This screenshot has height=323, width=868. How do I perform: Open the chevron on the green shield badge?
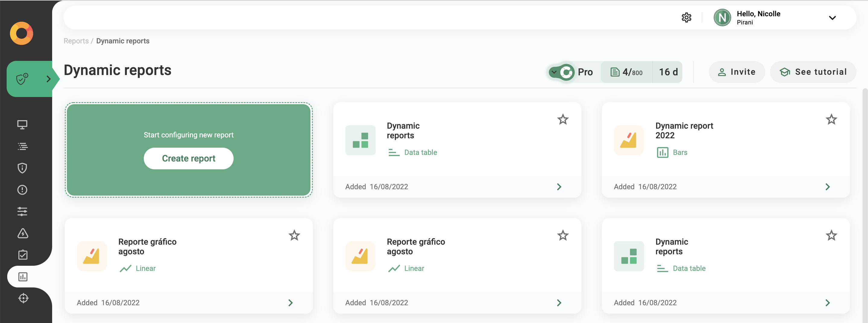point(49,79)
